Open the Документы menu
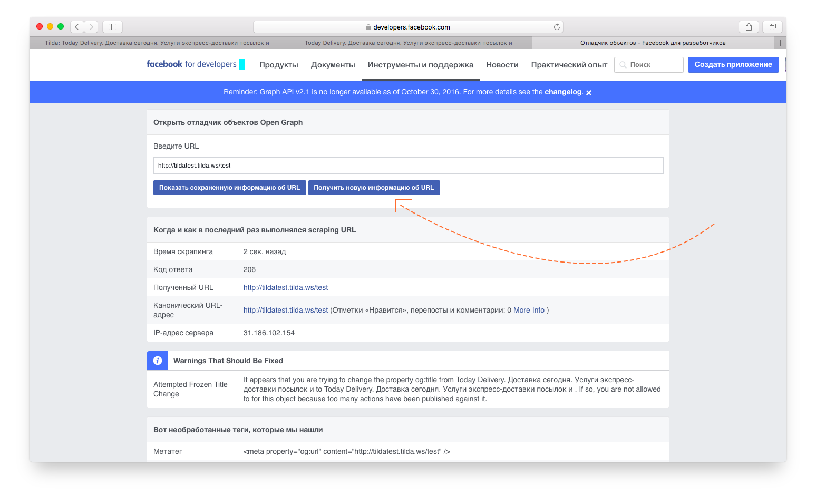Viewport: 816px width, 504px height. (x=333, y=65)
